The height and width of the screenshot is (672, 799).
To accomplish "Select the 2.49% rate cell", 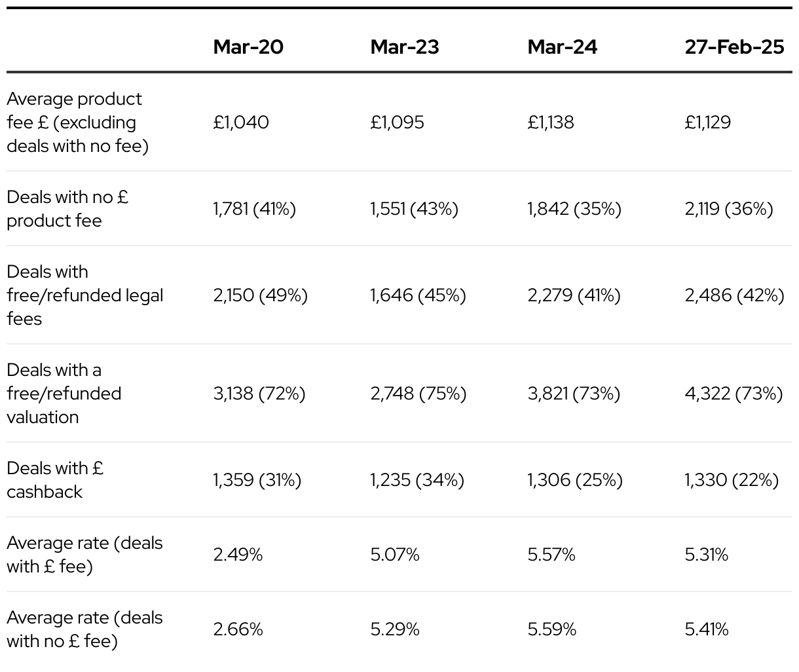I will (238, 555).
